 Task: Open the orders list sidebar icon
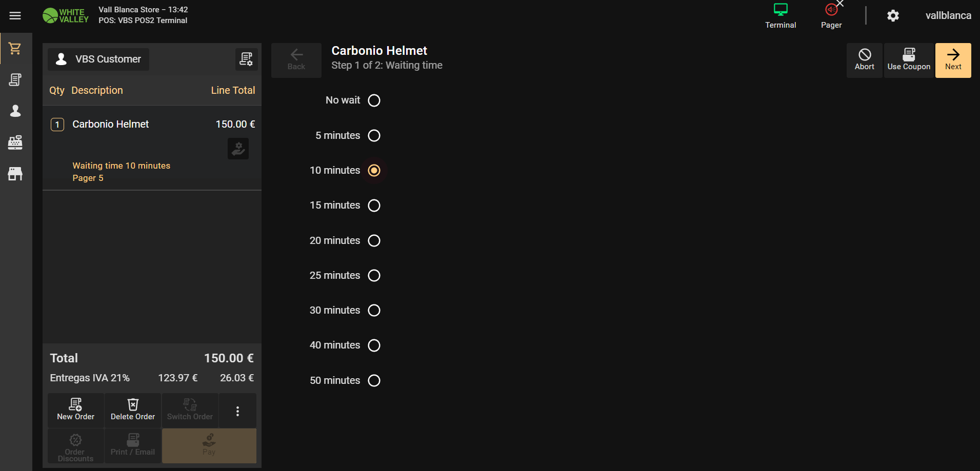click(x=15, y=80)
